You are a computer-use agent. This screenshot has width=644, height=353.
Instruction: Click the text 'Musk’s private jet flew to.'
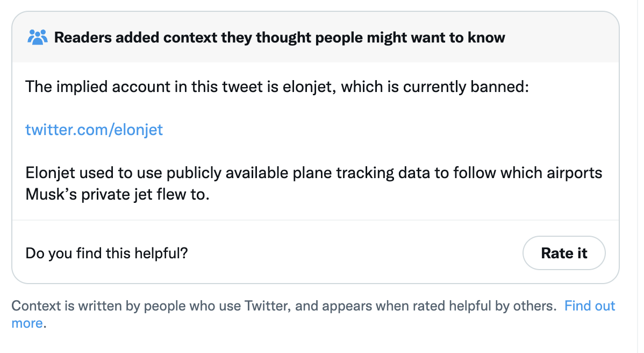click(x=118, y=194)
